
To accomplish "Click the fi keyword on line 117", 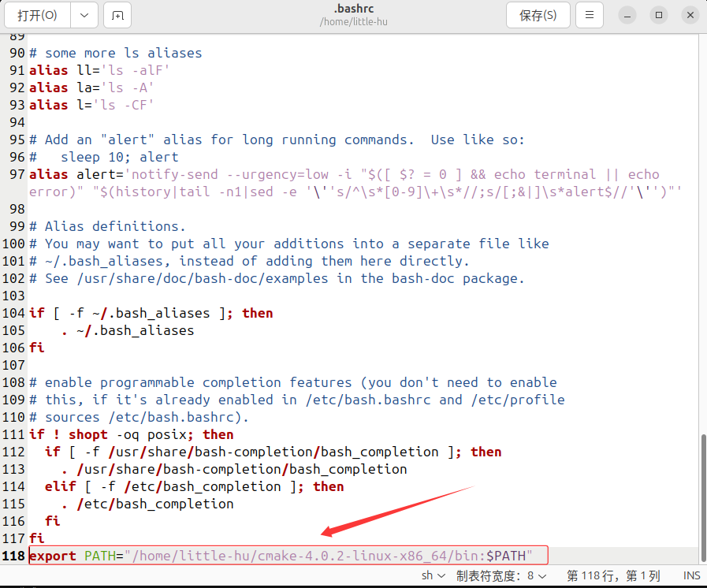I will [x=35, y=538].
